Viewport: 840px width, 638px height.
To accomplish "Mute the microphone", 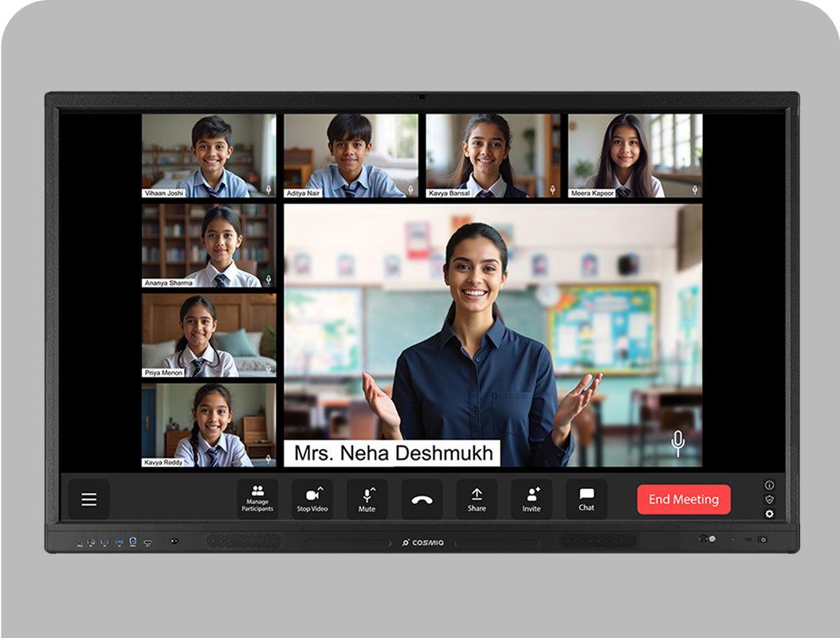I will pyautogui.click(x=366, y=499).
